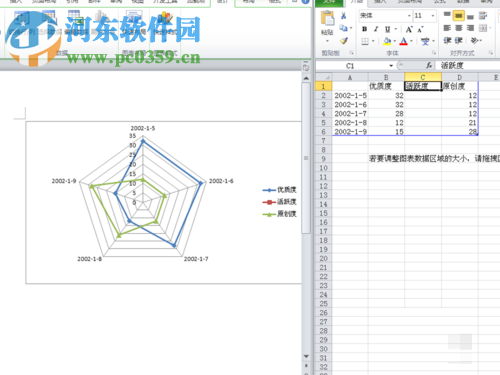
Task: Toggle Underline formatting
Action: point(387,29)
